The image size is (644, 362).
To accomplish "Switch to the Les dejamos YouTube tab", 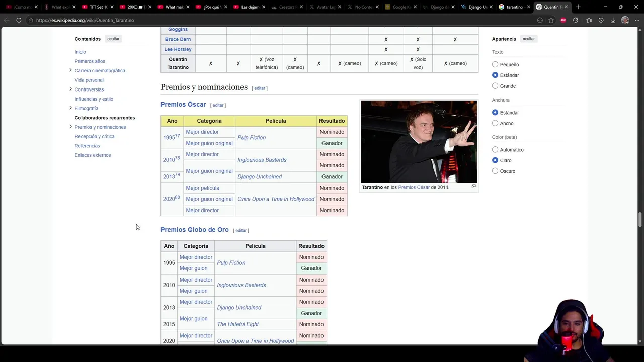I will [x=249, y=7].
